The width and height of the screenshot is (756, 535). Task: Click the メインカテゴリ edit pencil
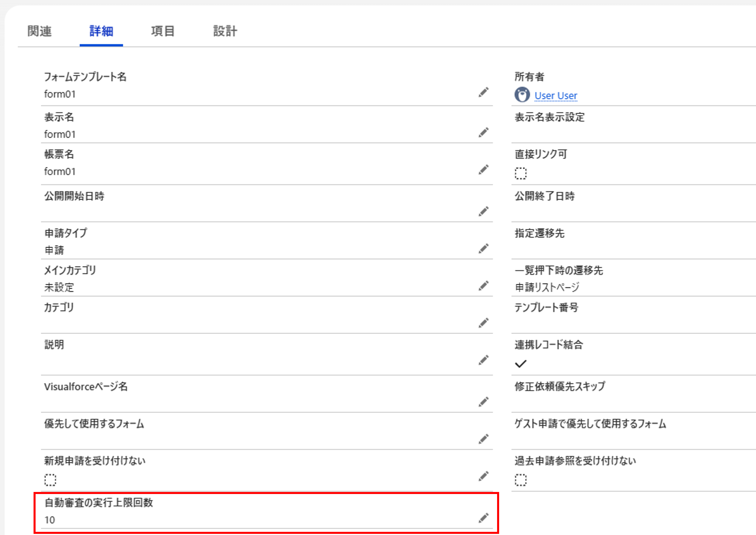click(483, 286)
